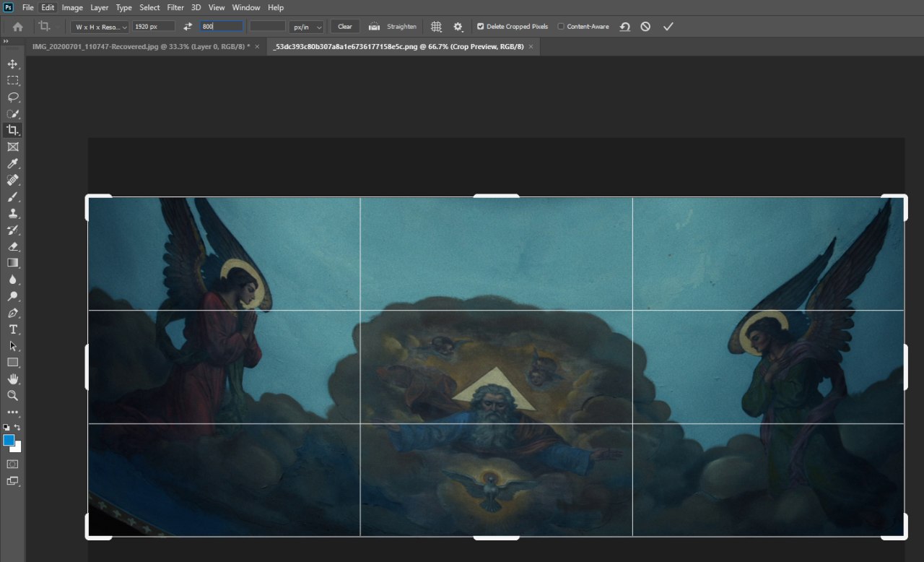The width and height of the screenshot is (924, 562).
Task: Enable Content-Aware checkbox
Action: tap(561, 27)
